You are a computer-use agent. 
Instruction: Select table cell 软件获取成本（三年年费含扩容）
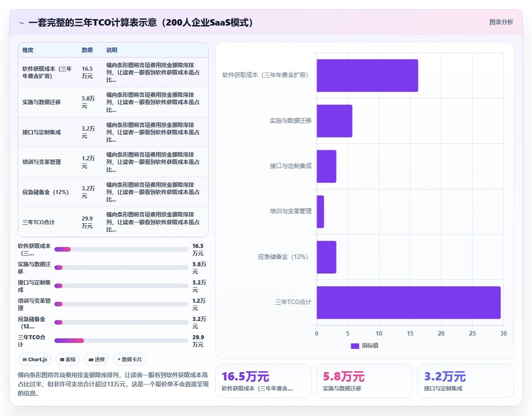pos(47,72)
